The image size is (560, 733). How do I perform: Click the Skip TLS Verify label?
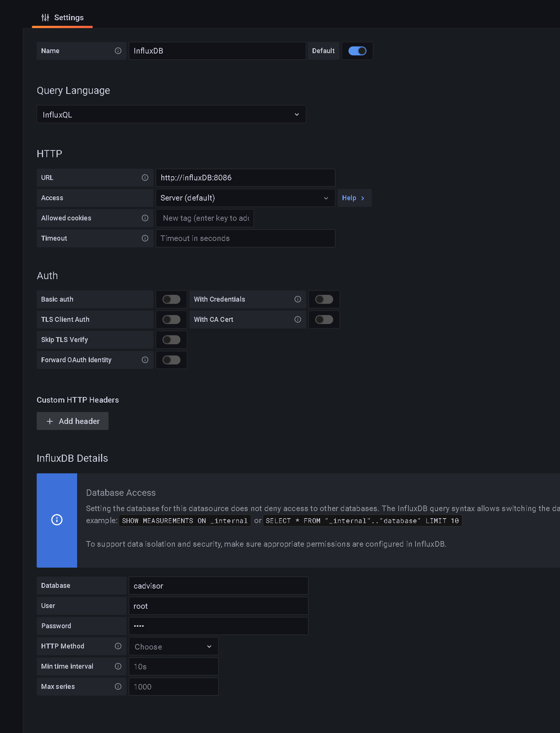click(64, 340)
